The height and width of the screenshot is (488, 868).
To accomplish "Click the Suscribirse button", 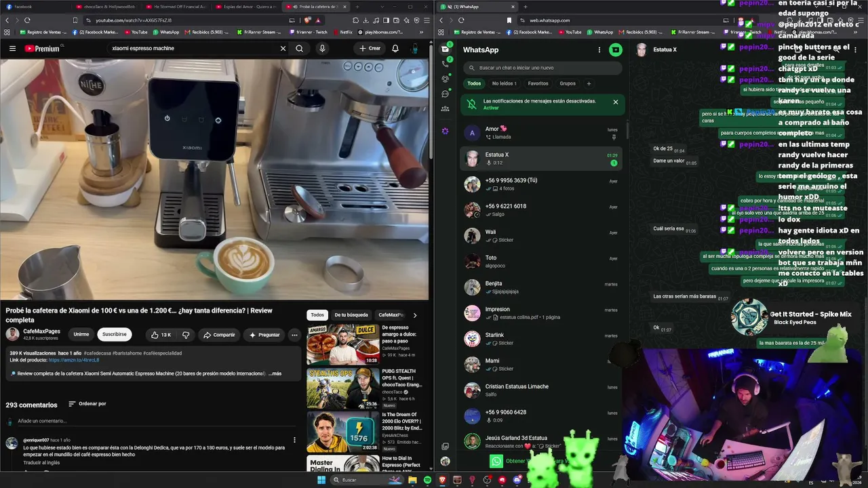I will (x=115, y=334).
